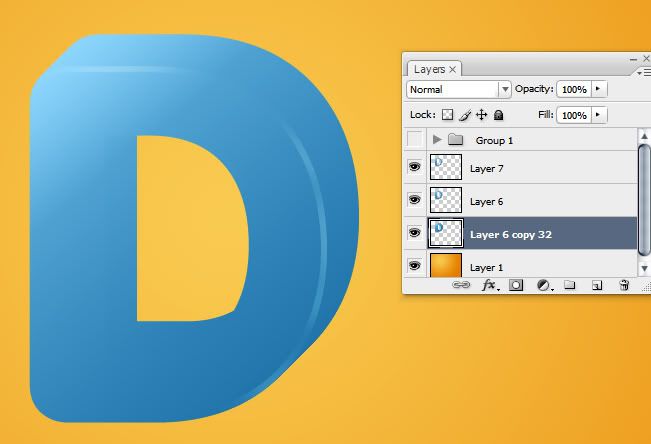Select Layer 6 thumbnail

click(446, 200)
